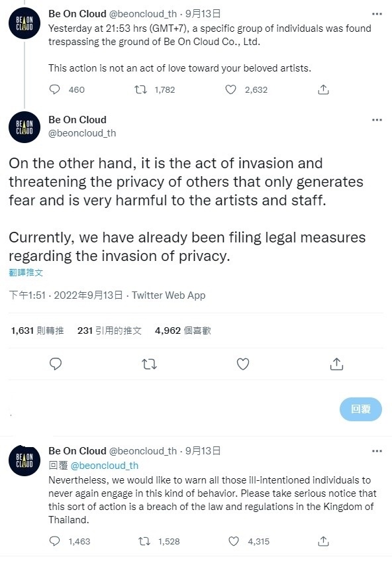The height and width of the screenshot is (561, 392).
Task: Click the blue 回覆 reply button
Action: tap(360, 409)
